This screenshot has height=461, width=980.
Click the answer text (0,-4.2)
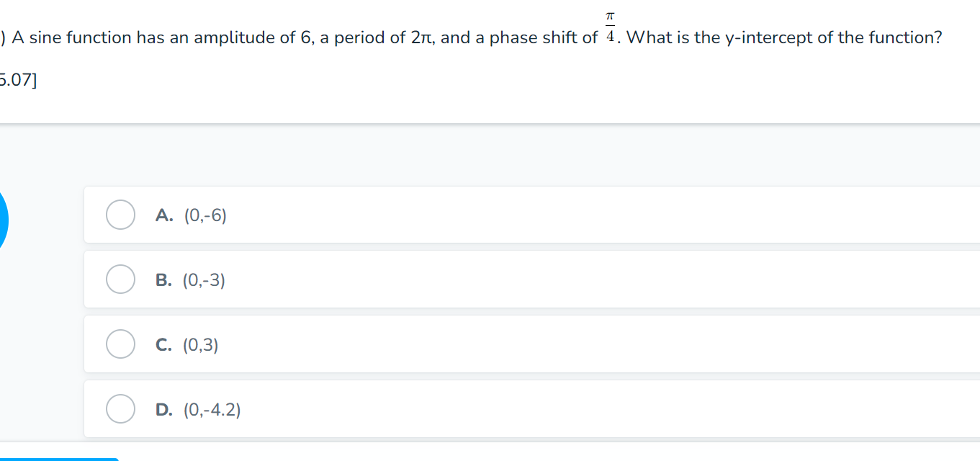pyautogui.click(x=212, y=409)
